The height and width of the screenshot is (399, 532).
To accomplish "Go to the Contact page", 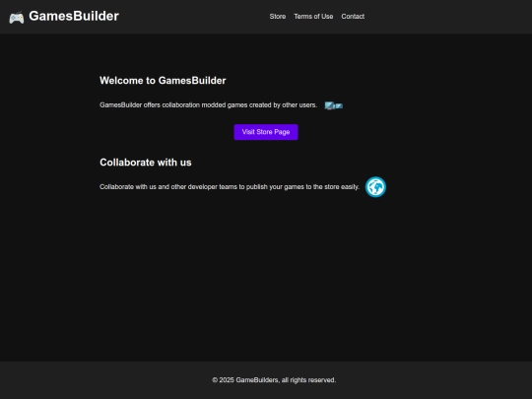I will [353, 17].
